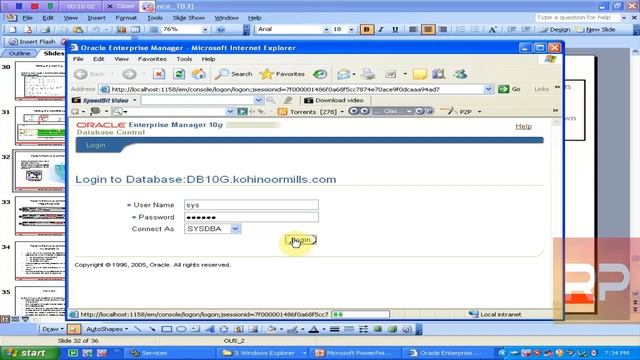
Task: Open the Favorites menu in Internet Explorer
Action: point(152,59)
